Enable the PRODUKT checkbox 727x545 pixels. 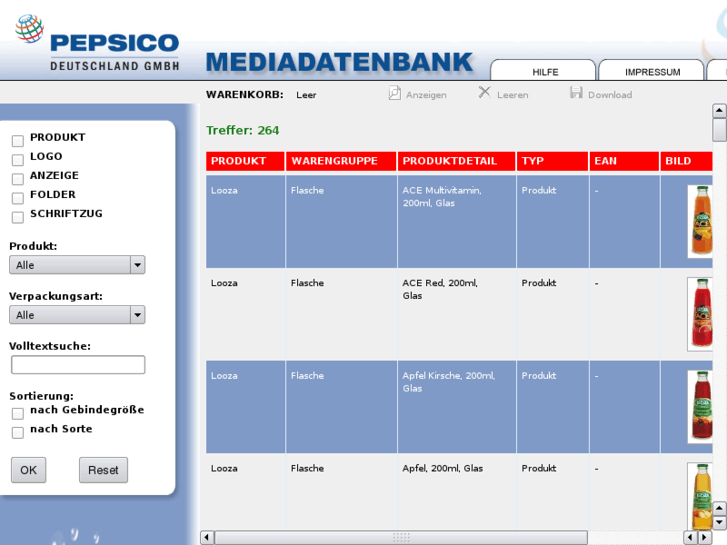18,141
